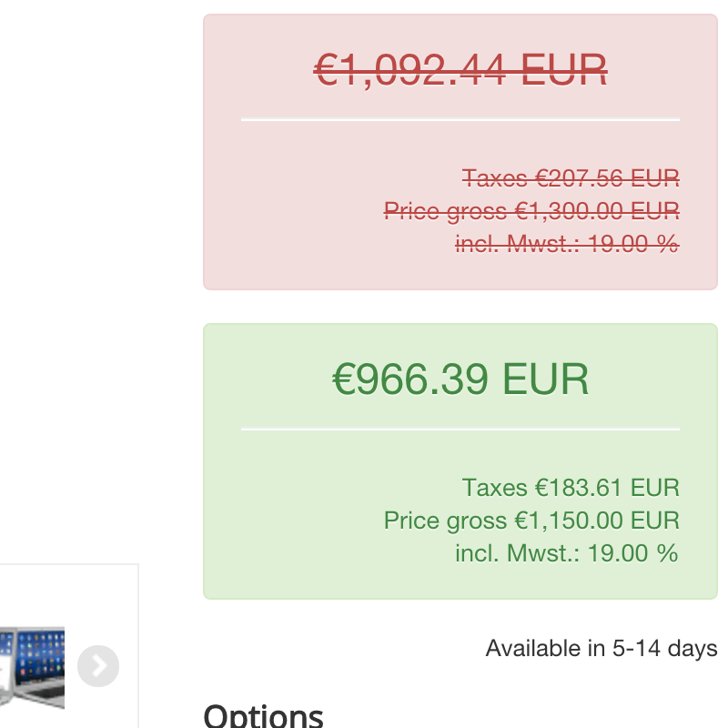Click the partially visible left laptop image
728x728 pixels.
click(x=5, y=667)
